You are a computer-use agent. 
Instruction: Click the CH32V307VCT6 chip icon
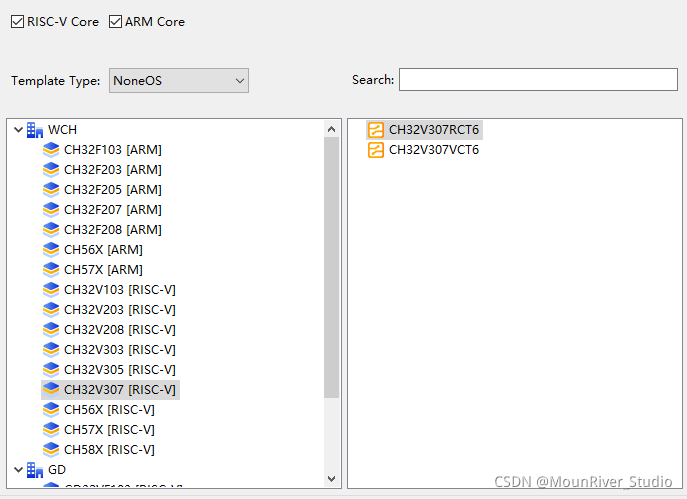point(376,150)
